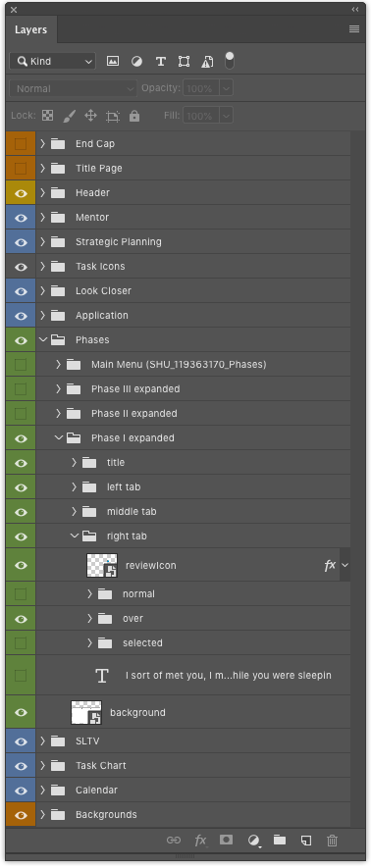The width and height of the screenshot is (371, 868).
Task: Expand the Mentor group
Action: point(43,218)
